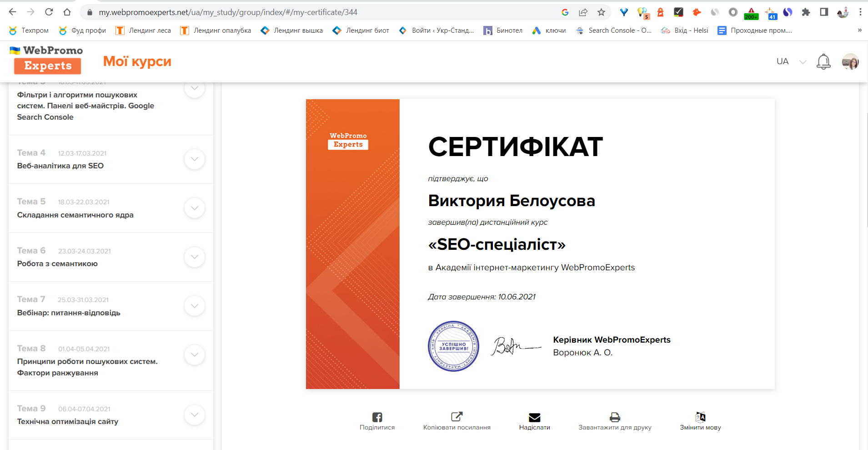Open the red 200+ extension icon
868x450 pixels.
click(751, 13)
